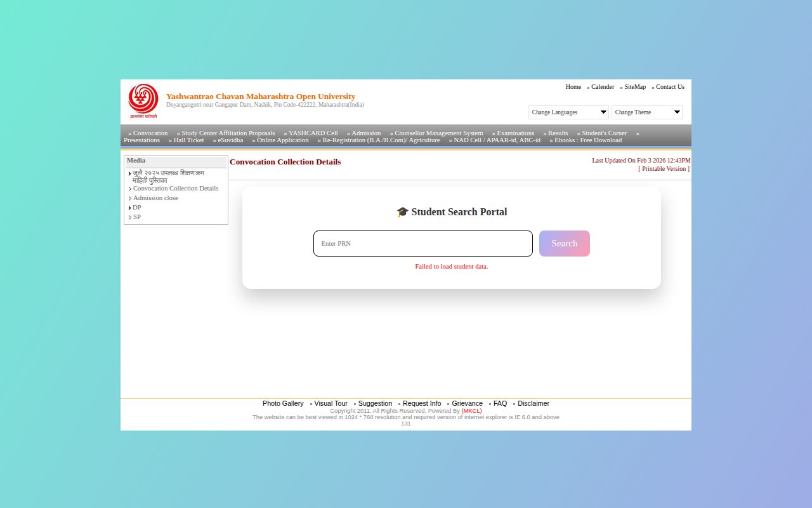Click the university logo
Image resolution: width=812 pixels, height=508 pixels.
pos(143,101)
